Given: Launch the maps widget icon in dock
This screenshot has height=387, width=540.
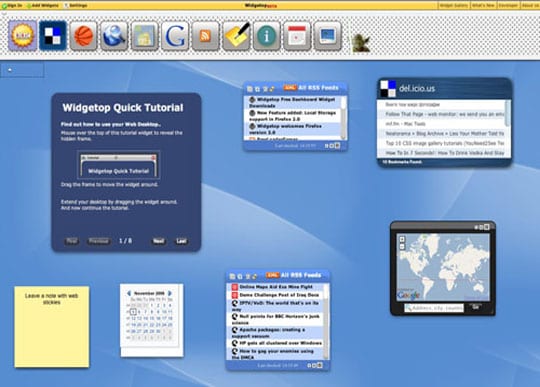Looking at the screenshot, I should pos(145,35).
